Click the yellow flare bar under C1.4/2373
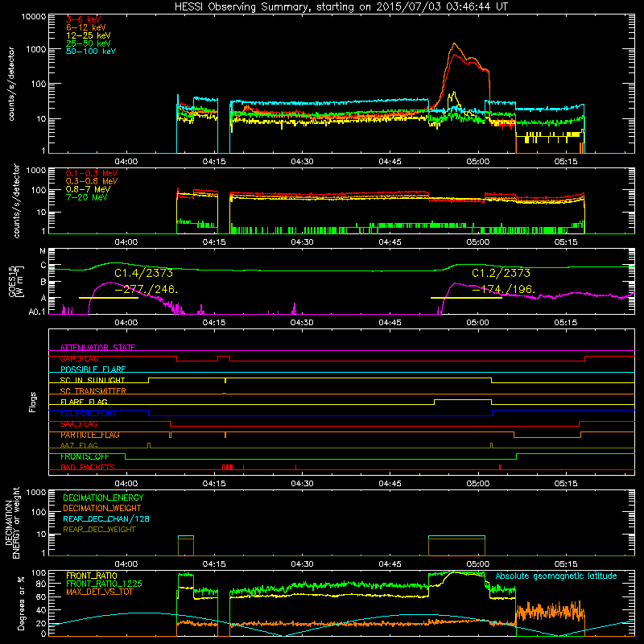This screenshot has width=644, height=644. [109, 298]
